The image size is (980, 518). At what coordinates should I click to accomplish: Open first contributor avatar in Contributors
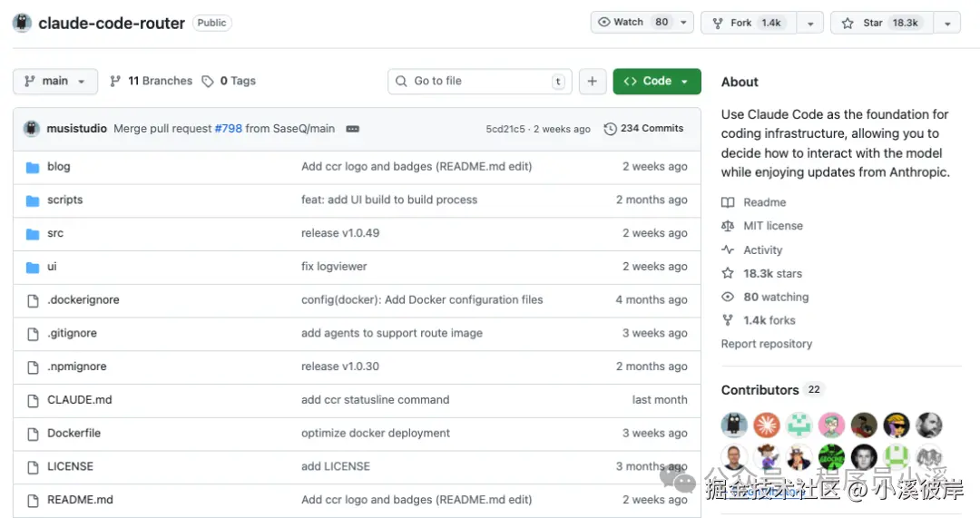click(x=734, y=425)
